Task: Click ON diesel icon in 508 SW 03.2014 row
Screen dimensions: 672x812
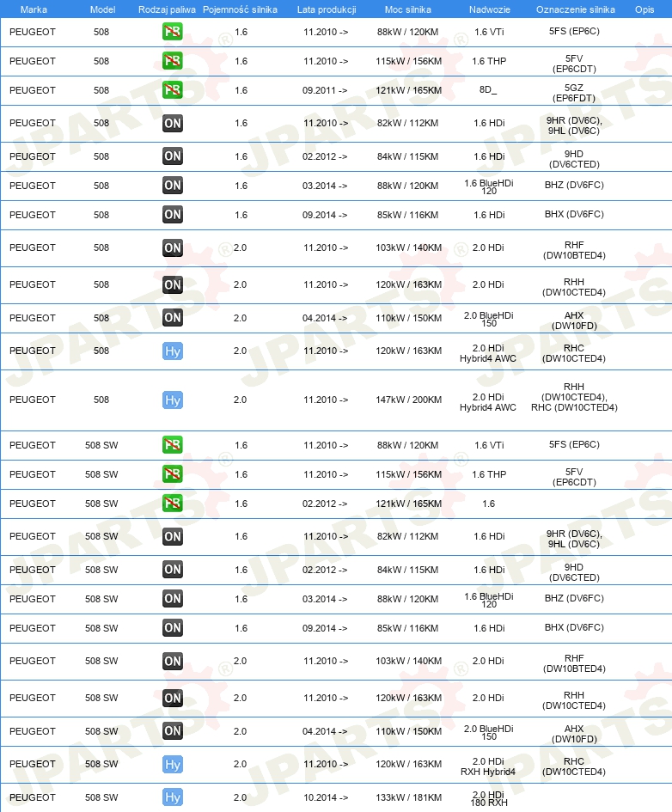Action: pos(173,598)
